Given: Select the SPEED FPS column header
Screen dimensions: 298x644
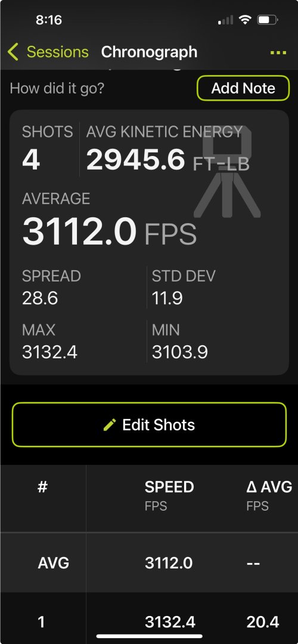Looking at the screenshot, I should coord(169,495).
